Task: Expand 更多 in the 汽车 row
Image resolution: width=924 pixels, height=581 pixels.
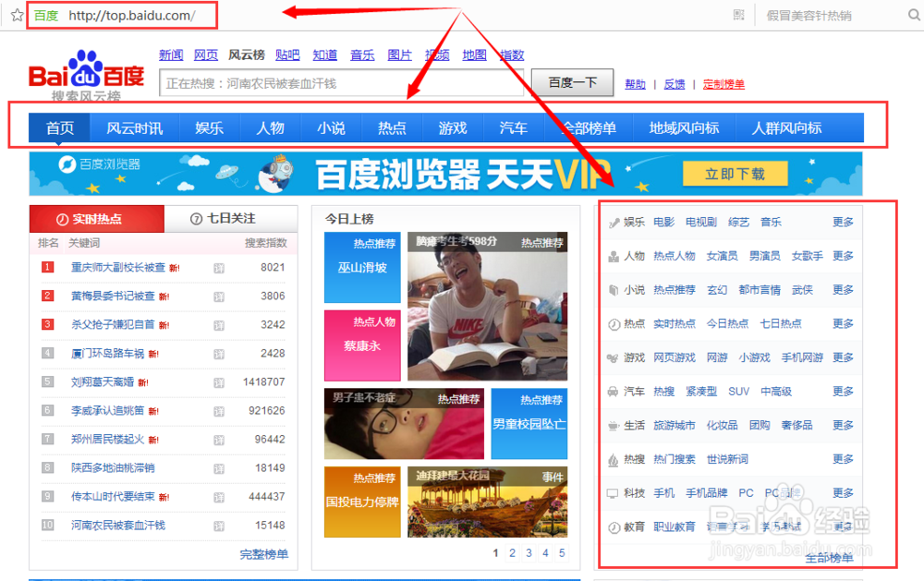Action: point(843,392)
